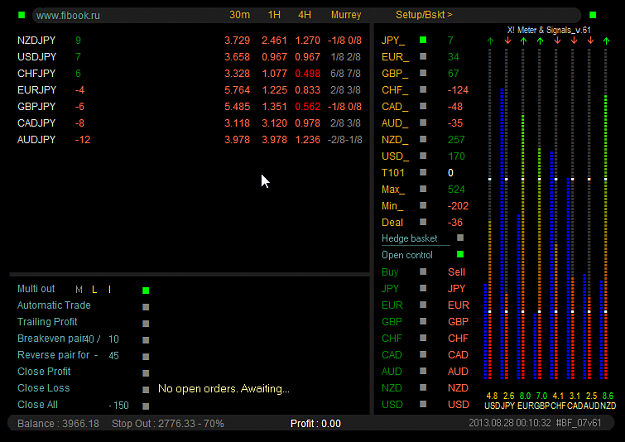Click the Close All value -150
The width and height of the screenshot is (625, 442).
click(119, 406)
